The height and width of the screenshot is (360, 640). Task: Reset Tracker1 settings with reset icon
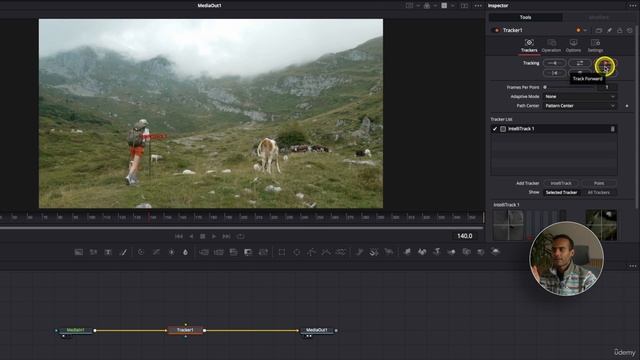pos(630,30)
